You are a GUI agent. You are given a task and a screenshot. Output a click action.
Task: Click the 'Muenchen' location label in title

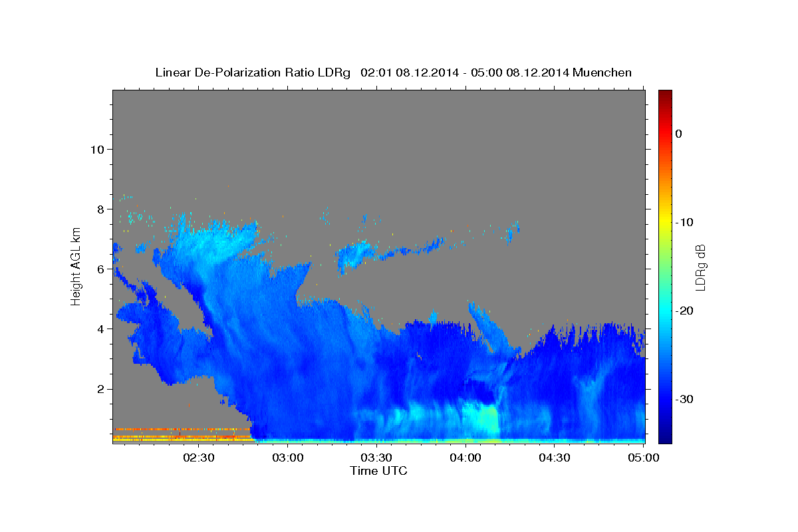(x=603, y=72)
